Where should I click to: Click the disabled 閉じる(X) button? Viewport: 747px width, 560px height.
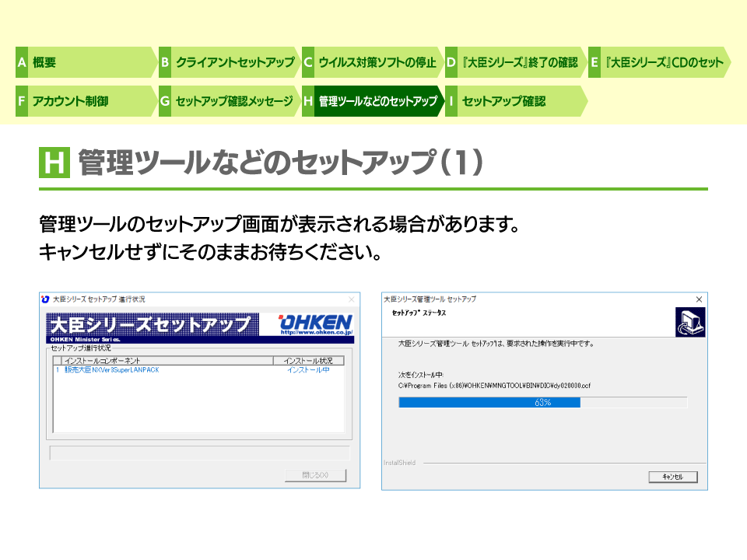pos(315,474)
